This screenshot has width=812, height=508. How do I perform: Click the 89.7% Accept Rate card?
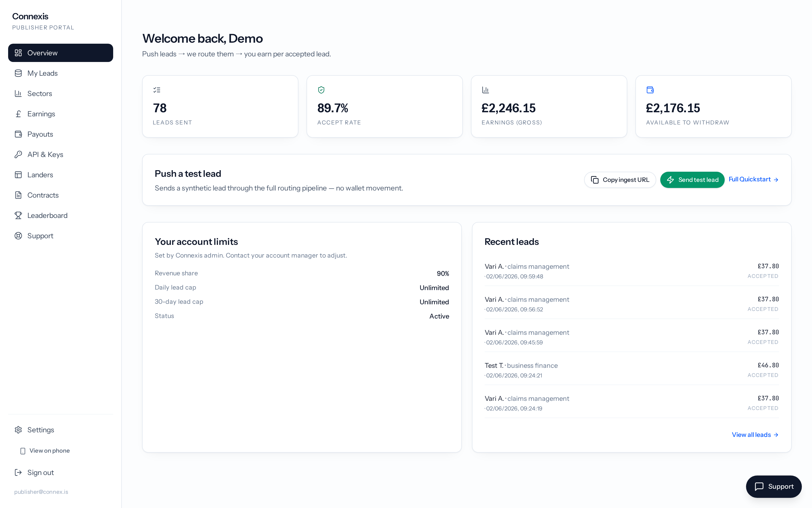click(384, 106)
